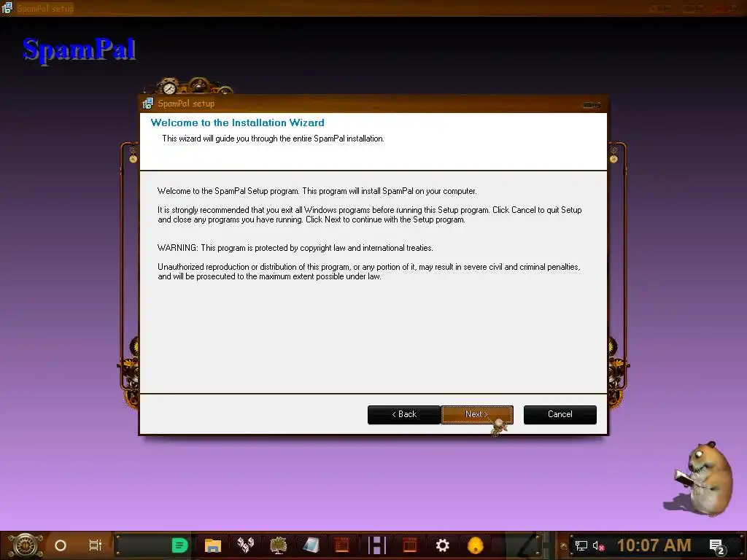Click the 'Welcome to the Installation Wizard' heading
Screen dimensions: 747x560
[237, 122]
